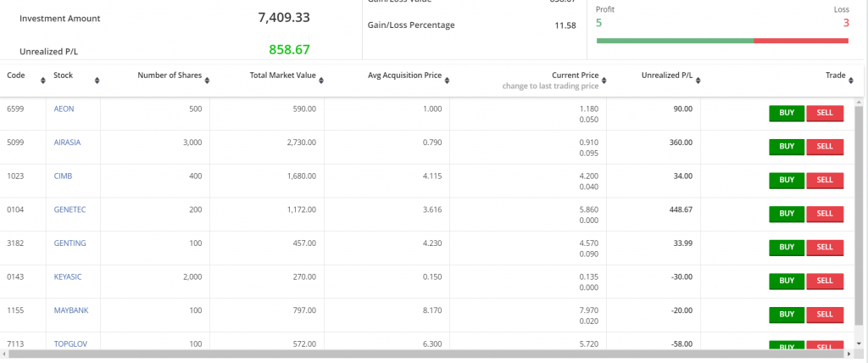This screenshot has height=363, width=868.
Task: Sell GENETEC shares
Action: tap(825, 214)
